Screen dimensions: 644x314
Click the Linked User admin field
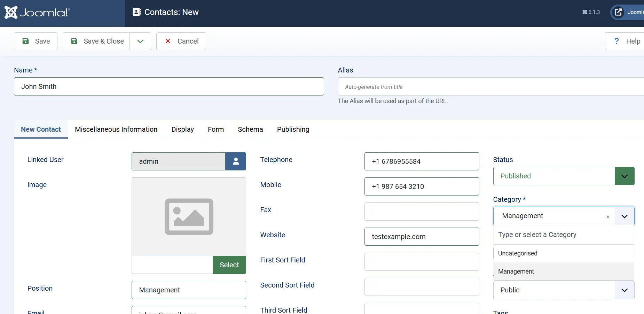coord(179,161)
